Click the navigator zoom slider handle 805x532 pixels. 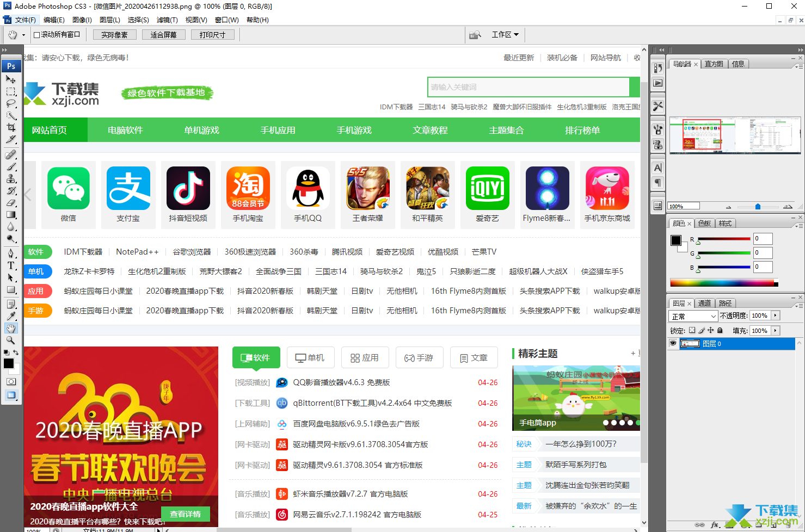click(x=758, y=207)
